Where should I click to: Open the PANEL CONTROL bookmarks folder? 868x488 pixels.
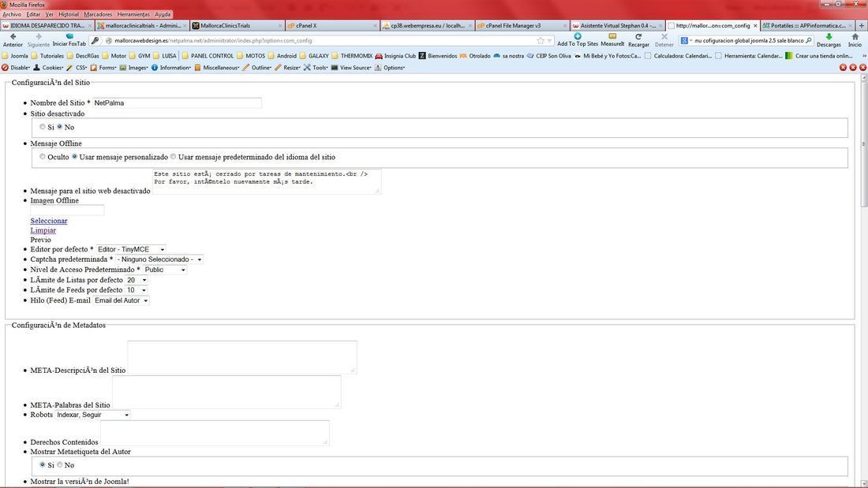pyautogui.click(x=208, y=56)
